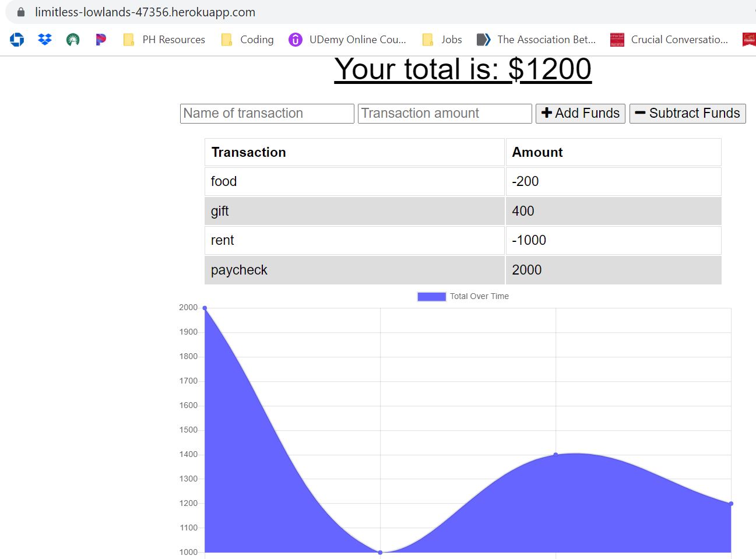The width and height of the screenshot is (756, 559).
Task: Click the lock icon in address bar
Action: [x=21, y=12]
